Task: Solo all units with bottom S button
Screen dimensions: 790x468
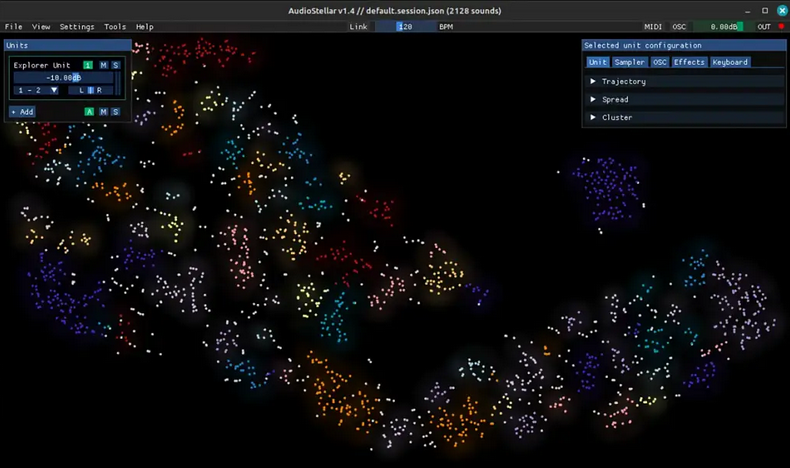Action: click(115, 112)
